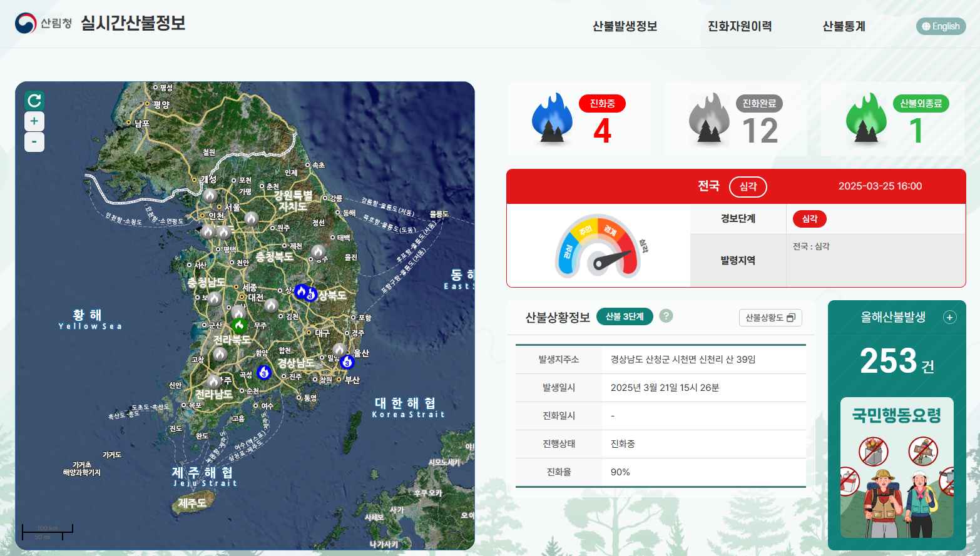Click the gray fire marker near 영주

tap(319, 251)
